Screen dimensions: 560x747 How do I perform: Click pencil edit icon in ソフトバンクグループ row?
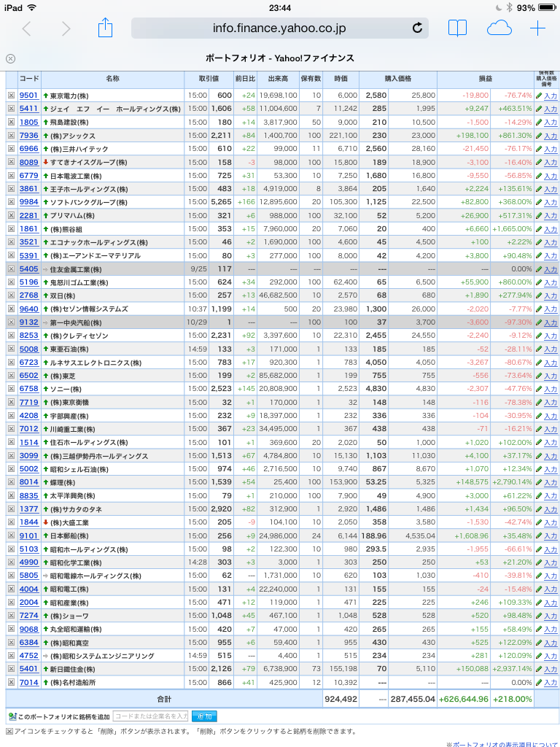(539, 203)
